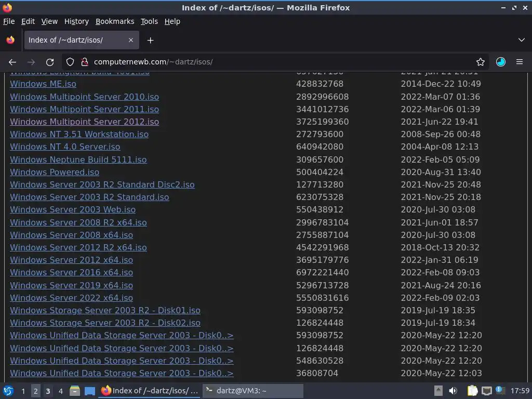
Task: Switch to virtual desktop 4
Action: (60, 391)
